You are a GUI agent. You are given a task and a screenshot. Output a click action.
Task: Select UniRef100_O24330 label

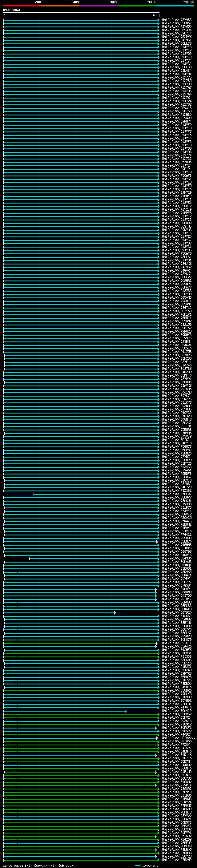[177, 558]
